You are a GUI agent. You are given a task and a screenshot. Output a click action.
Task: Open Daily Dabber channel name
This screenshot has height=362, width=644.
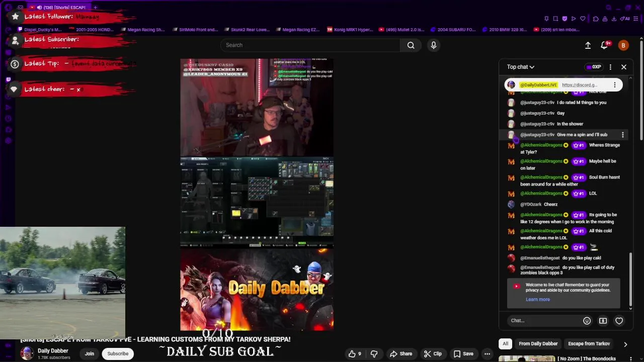pos(53,351)
